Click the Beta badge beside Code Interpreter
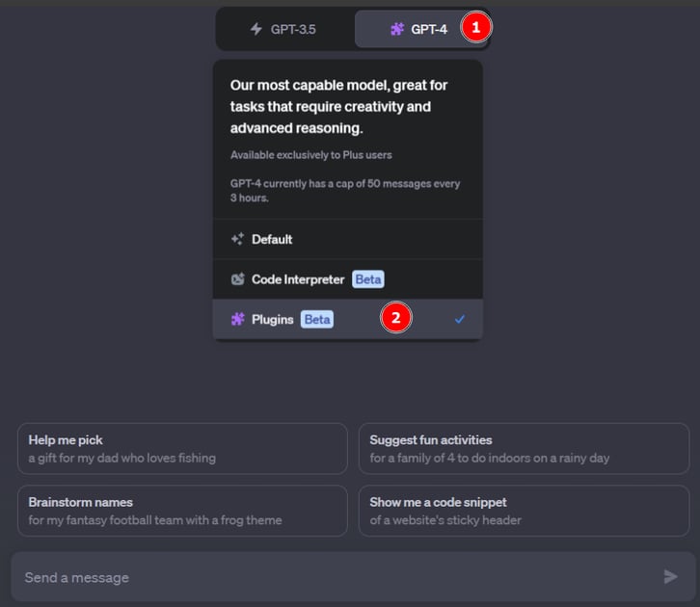Image resolution: width=700 pixels, height=607 pixels. pyautogui.click(x=368, y=279)
